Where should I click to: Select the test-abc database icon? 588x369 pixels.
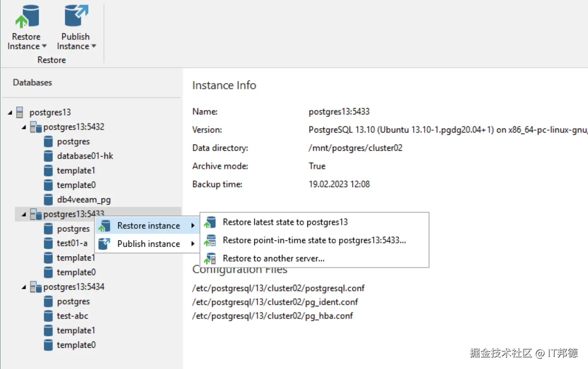pos(48,316)
